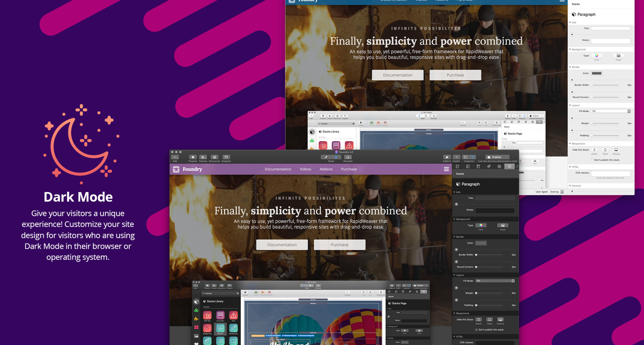The height and width of the screenshot is (345, 644).
Task: Open Addons in the dark window toolbar
Action: 447,157
